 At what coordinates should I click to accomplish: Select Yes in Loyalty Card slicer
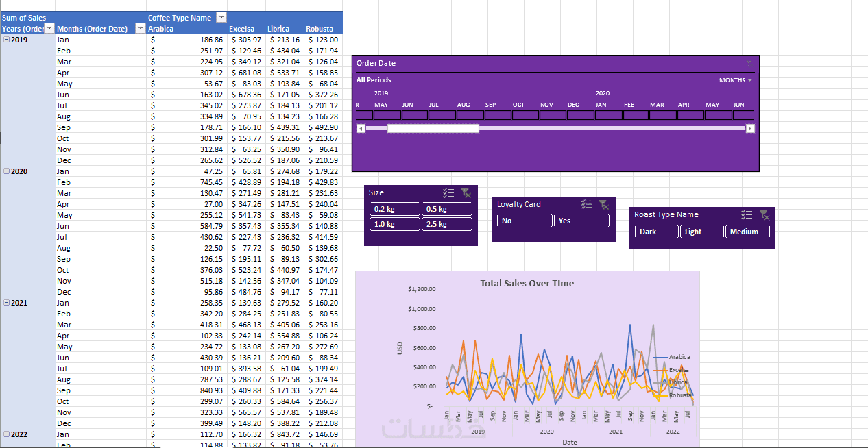tap(581, 221)
